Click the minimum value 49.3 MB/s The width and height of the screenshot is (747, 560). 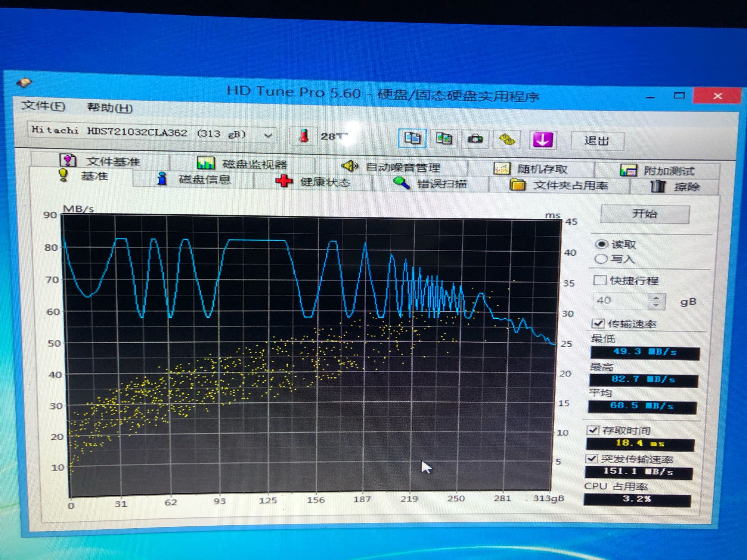[645, 352]
